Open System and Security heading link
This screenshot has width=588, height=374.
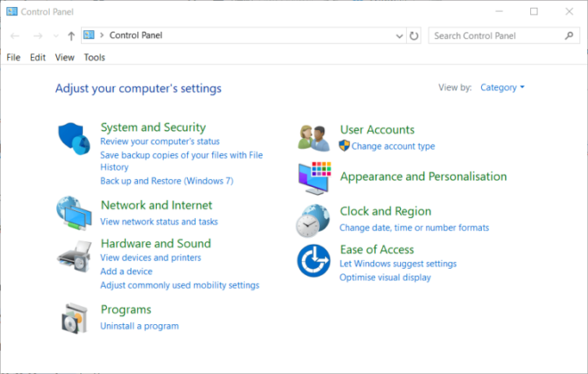[x=153, y=127]
